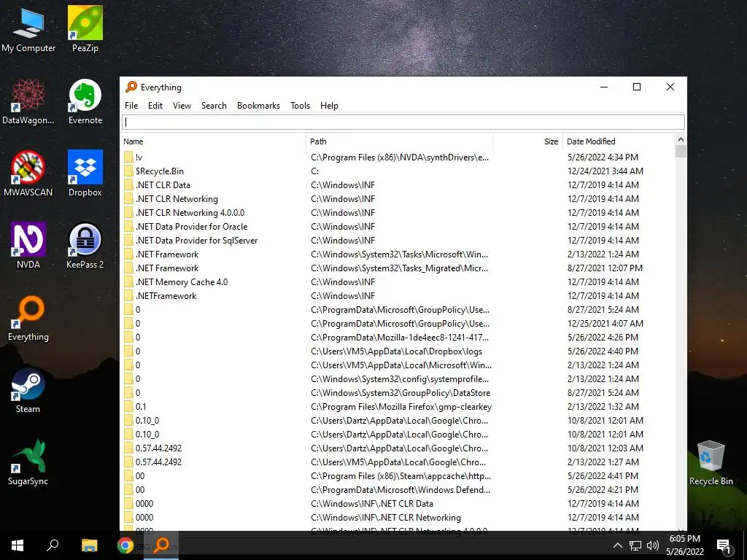
Task: Show hidden system tray icons
Action: 617,545
